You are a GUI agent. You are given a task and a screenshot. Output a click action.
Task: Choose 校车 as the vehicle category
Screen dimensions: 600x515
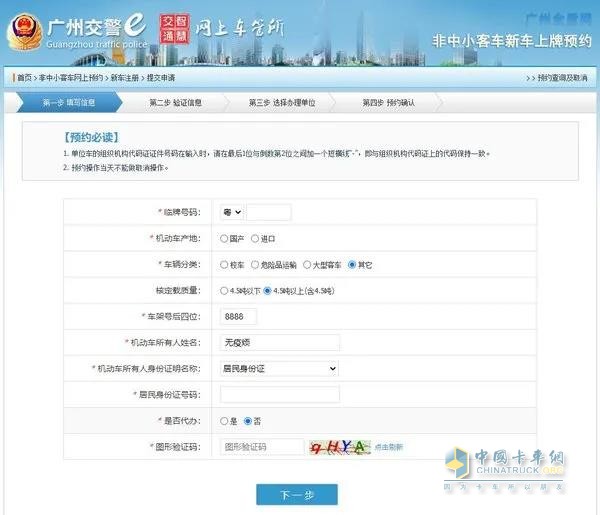coord(224,265)
